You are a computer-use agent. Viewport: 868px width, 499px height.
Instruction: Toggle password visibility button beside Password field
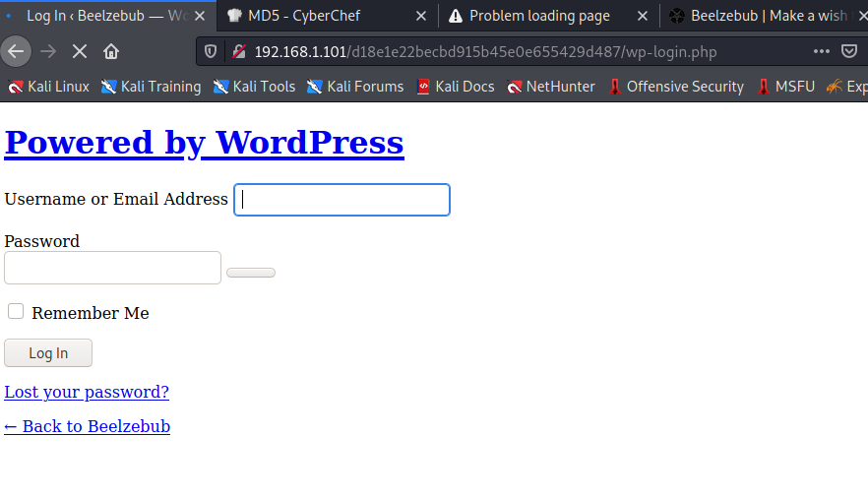click(x=251, y=273)
